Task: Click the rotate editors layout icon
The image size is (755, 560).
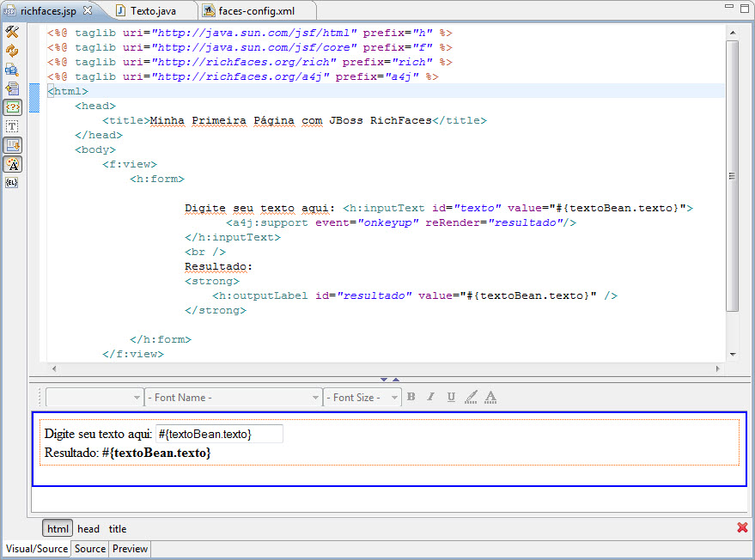Action: 12,88
